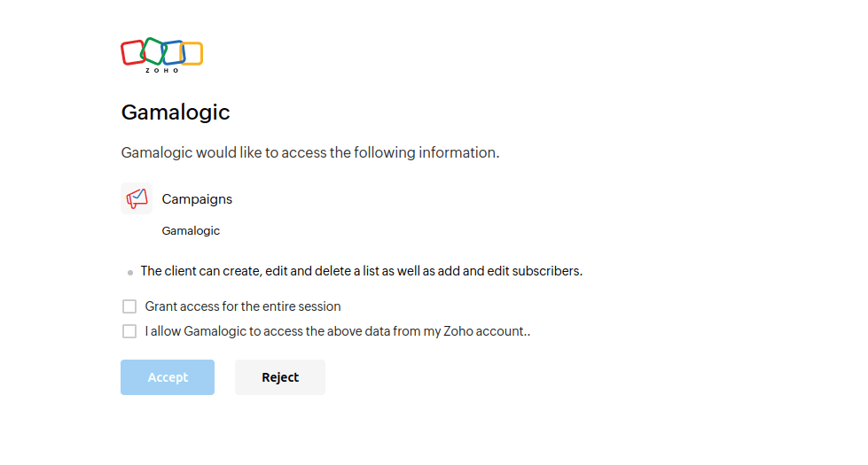Click the Campaigns megaphone icon
Image resolution: width=868 pixels, height=465 pixels.
137,198
